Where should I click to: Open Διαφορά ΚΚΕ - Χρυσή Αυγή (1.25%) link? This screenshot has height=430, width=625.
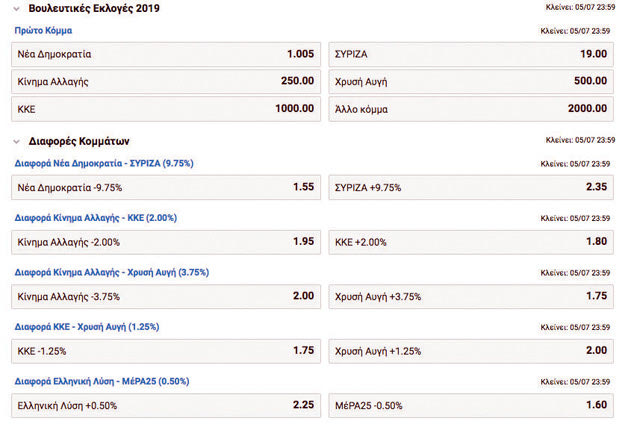[x=87, y=327]
